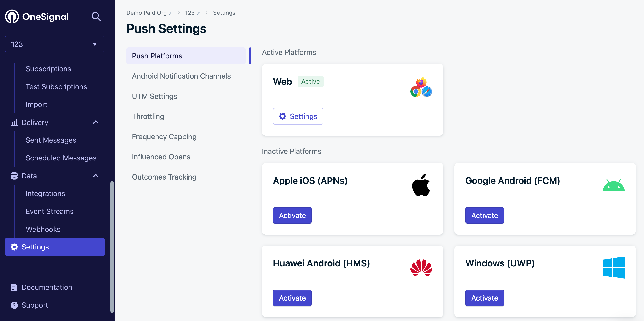Click the Android robot icon
Screen dimensions: 644x321
[x=614, y=185]
